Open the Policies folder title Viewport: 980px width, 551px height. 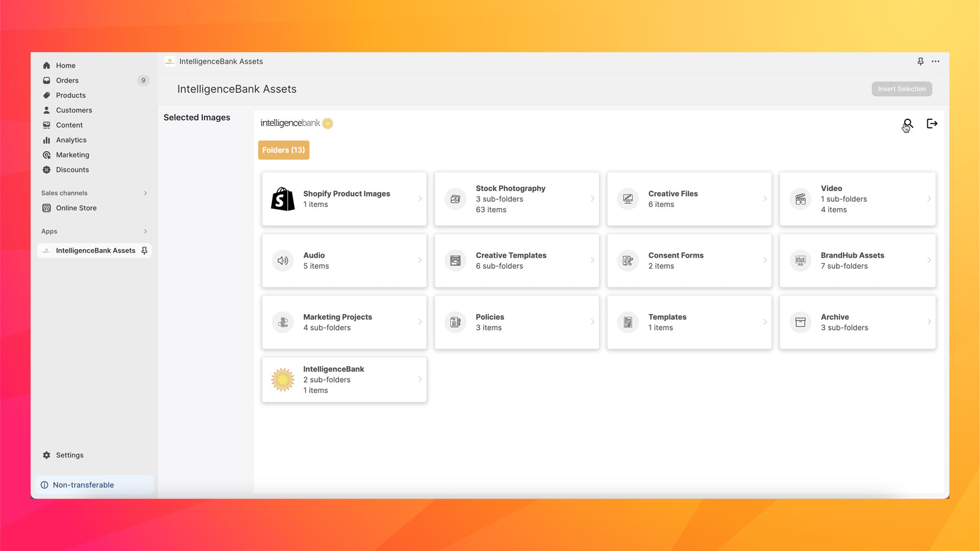pyautogui.click(x=490, y=317)
